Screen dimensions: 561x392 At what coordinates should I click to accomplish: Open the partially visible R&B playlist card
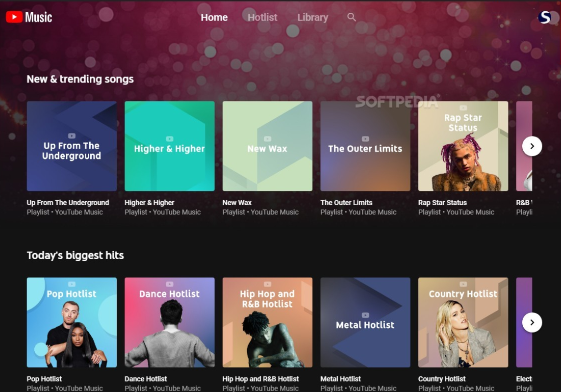[524, 146]
